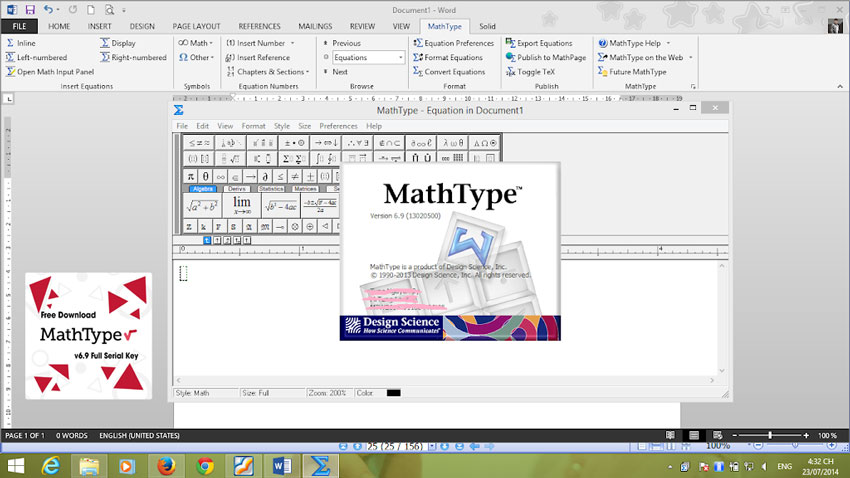Open the arrow symbols palette
850x478 pixels.
(326, 143)
